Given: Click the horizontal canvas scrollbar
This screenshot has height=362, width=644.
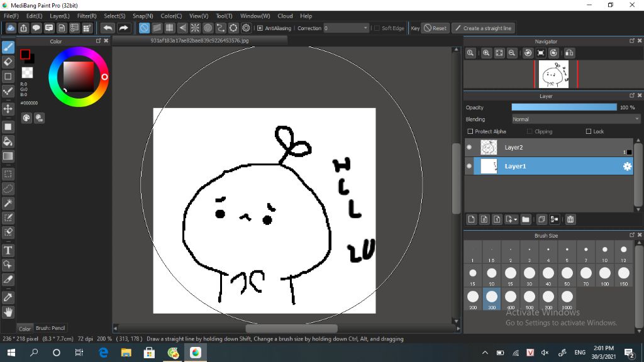Looking at the screenshot, I should pos(292,328).
